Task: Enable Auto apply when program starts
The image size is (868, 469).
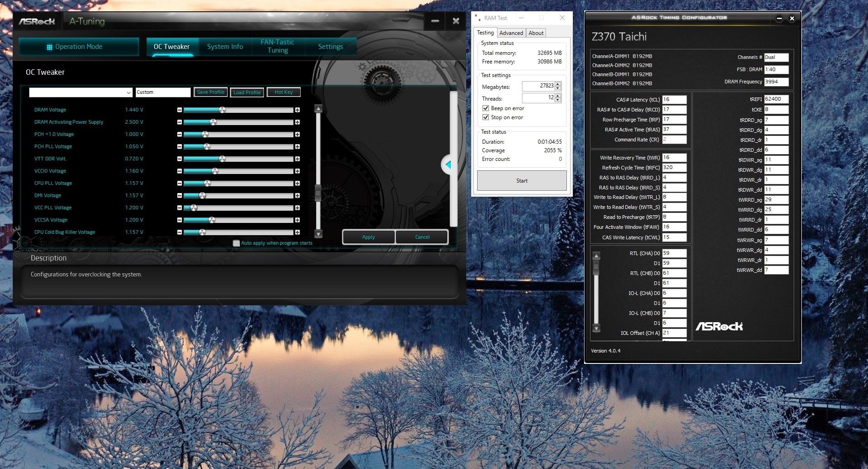Action: (236, 243)
